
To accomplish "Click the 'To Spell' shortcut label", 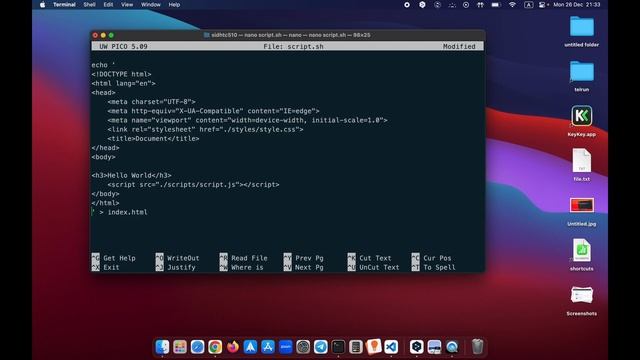I will [439, 267].
